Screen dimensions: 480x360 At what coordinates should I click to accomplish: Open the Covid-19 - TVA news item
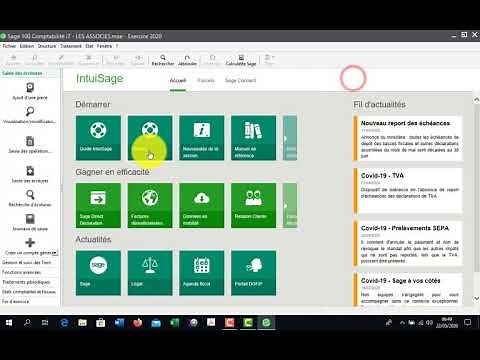(408, 190)
